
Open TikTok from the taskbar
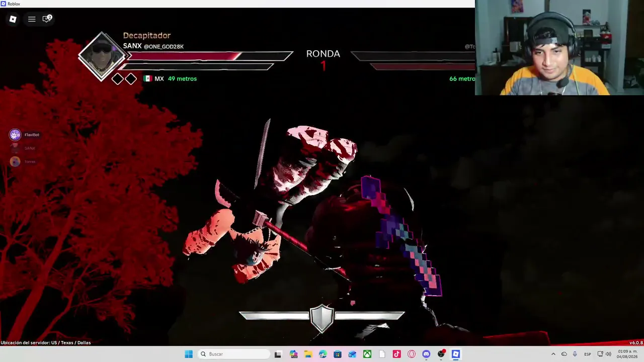[x=397, y=354]
